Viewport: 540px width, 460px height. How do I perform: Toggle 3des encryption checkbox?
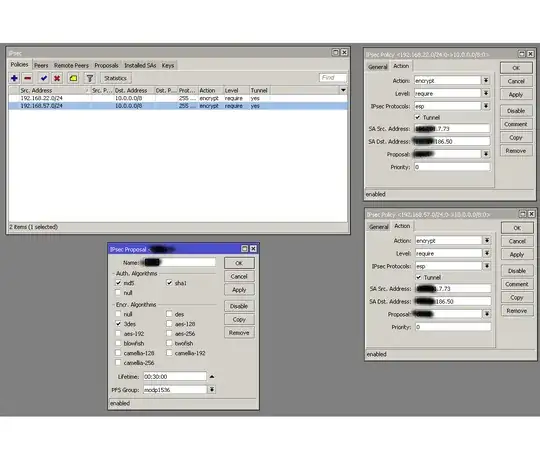pos(118,324)
